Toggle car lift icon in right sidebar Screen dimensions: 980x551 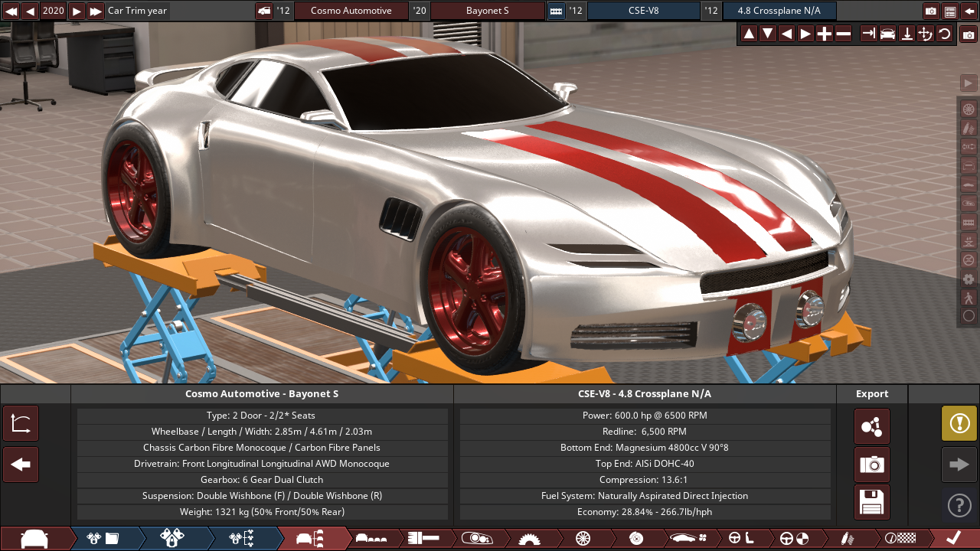click(x=969, y=240)
